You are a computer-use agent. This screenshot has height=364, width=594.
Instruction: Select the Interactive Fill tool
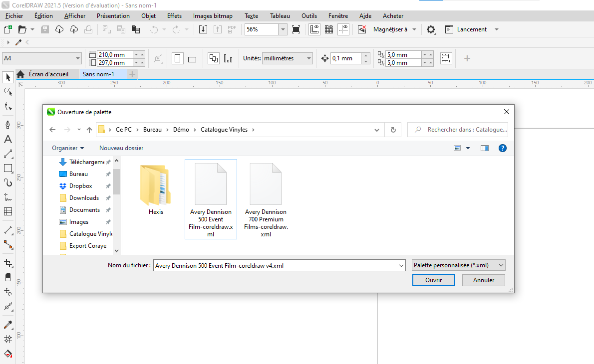(x=8, y=354)
